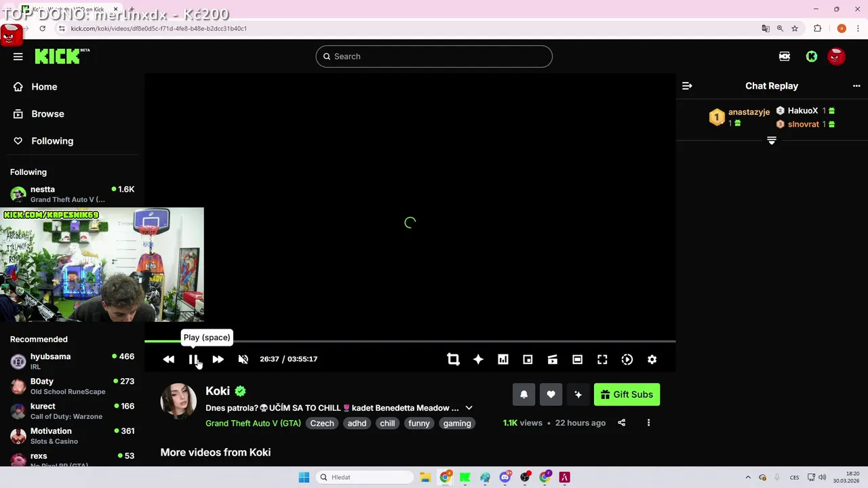
Task: Expand the gifters leaderboard handle
Action: 772,140
